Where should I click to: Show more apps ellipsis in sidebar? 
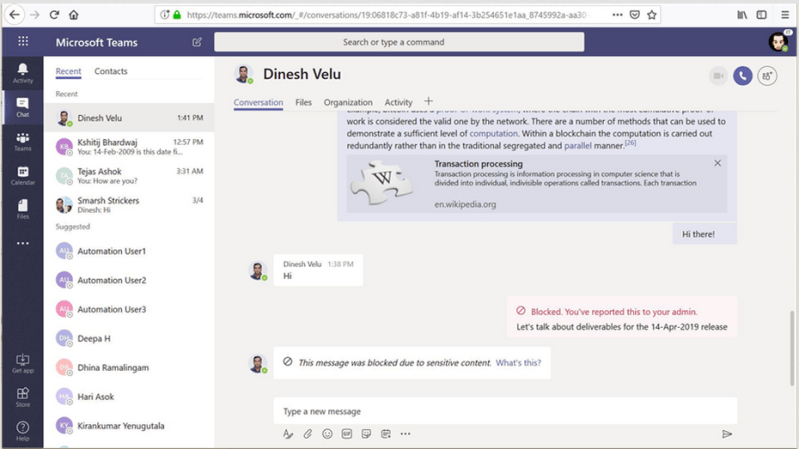click(x=22, y=244)
